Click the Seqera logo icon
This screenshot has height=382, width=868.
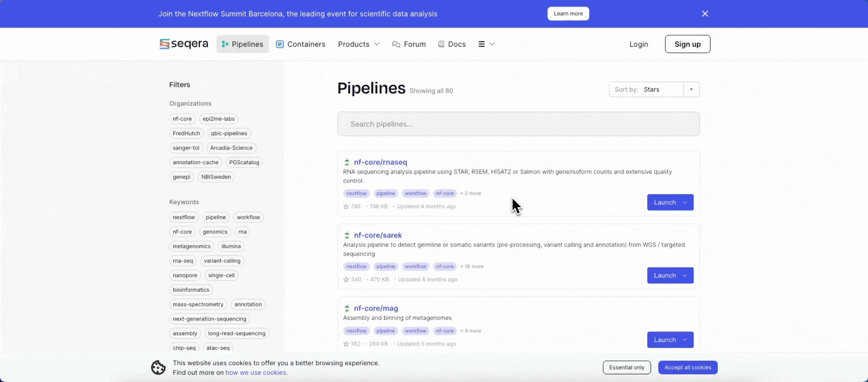point(164,44)
